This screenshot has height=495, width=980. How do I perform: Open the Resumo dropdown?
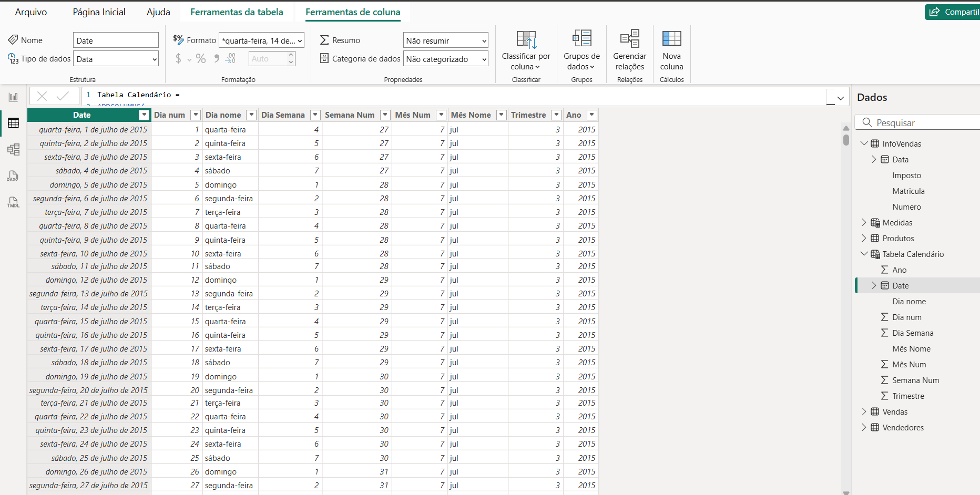(x=446, y=40)
